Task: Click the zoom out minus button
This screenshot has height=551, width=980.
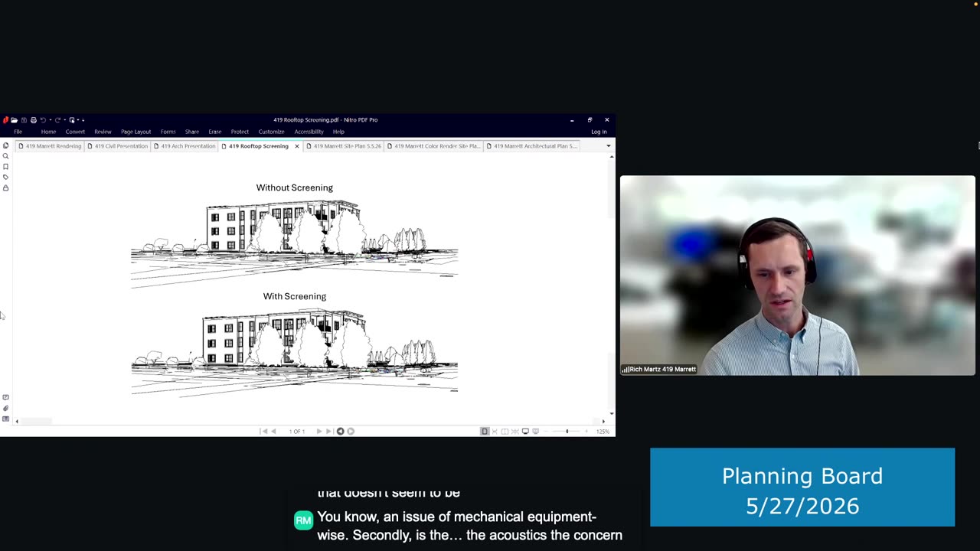Action: (547, 431)
